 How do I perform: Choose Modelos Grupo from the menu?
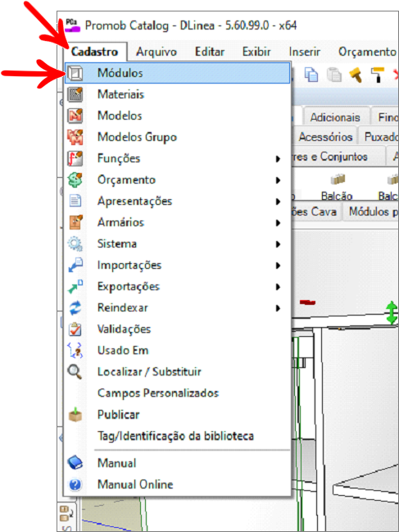(x=177, y=137)
